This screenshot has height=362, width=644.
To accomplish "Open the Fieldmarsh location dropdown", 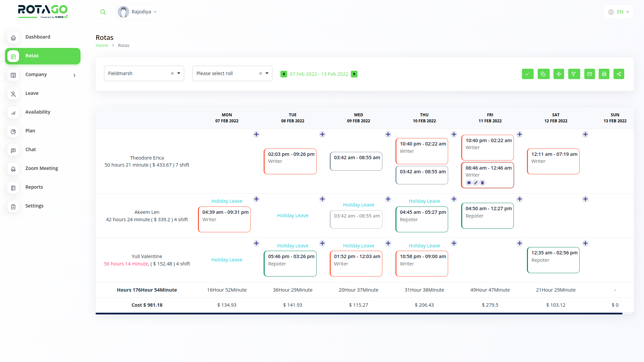I will (x=179, y=73).
